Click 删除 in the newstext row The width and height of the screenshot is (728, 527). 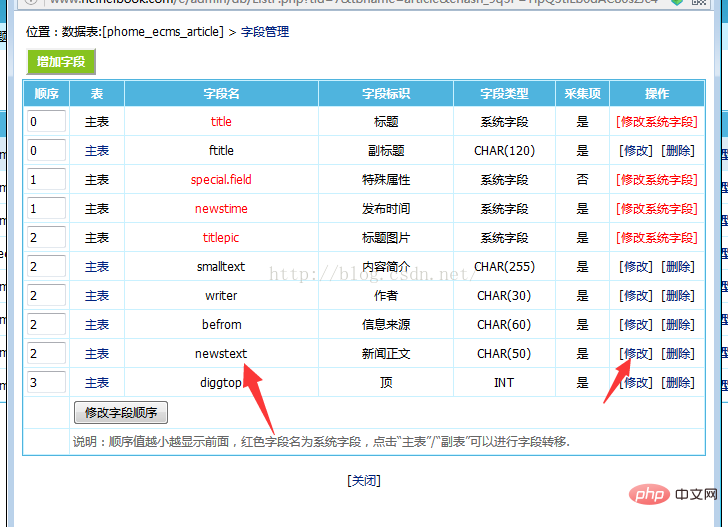(677, 354)
